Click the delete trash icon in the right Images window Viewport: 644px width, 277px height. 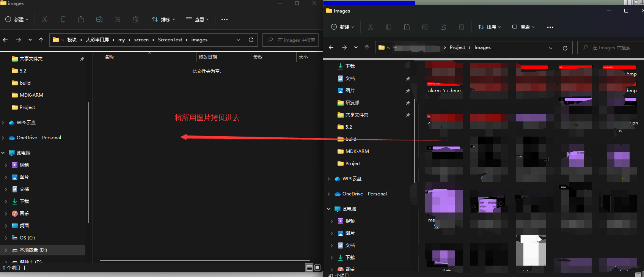(x=462, y=27)
